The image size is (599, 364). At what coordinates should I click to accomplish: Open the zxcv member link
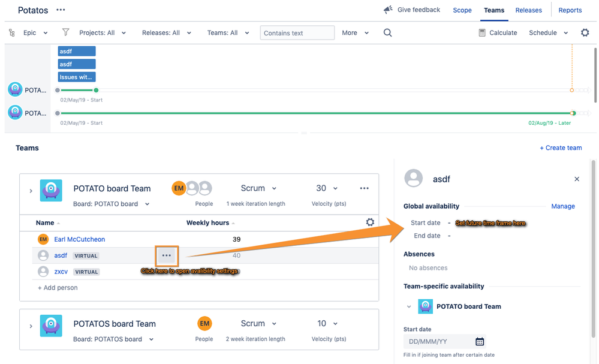click(x=61, y=272)
